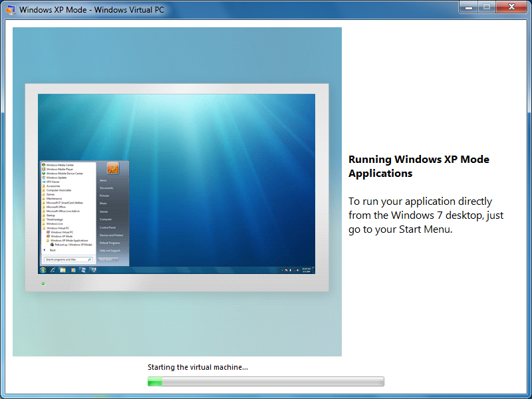Select Windows Media Center in the illustrated Start menu
The height and width of the screenshot is (399, 532).
[x=60, y=165]
